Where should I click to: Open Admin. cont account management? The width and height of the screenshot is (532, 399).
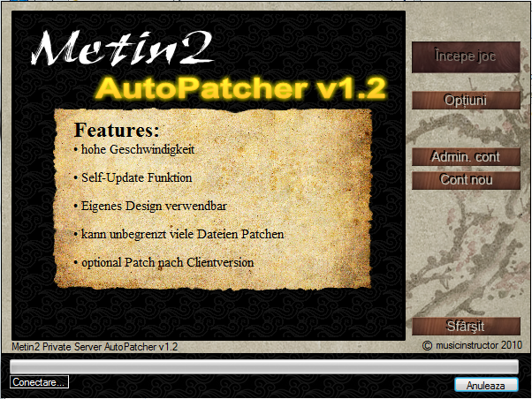[466, 156]
